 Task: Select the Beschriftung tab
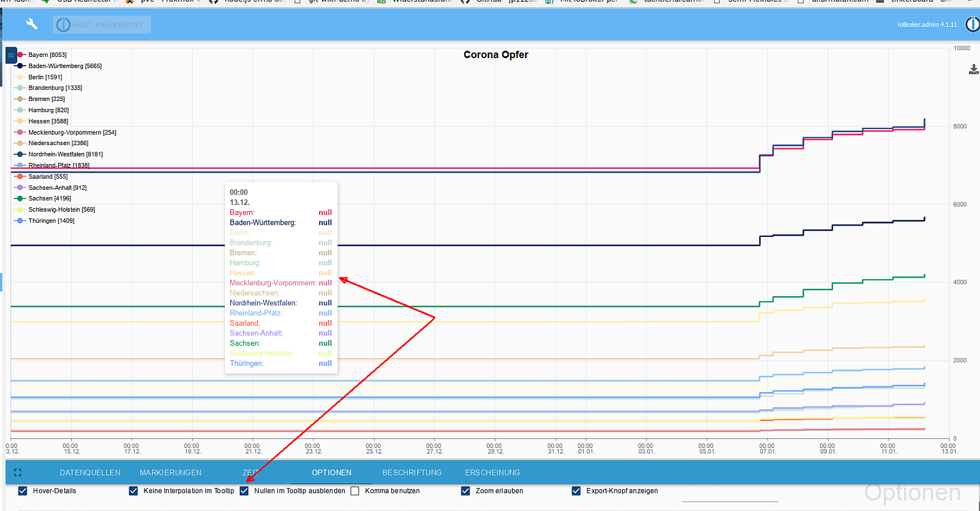(x=412, y=472)
